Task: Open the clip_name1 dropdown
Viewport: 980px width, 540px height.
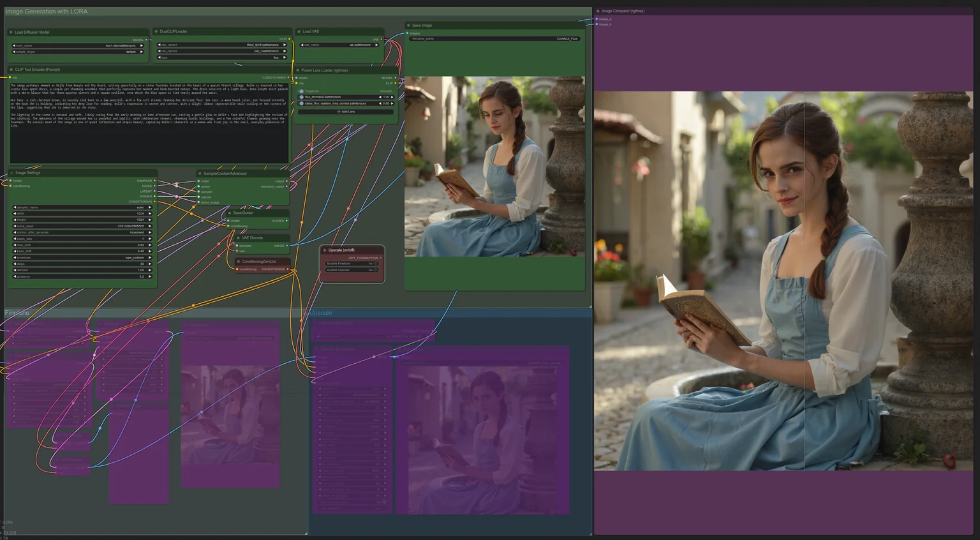Action: [x=222, y=45]
